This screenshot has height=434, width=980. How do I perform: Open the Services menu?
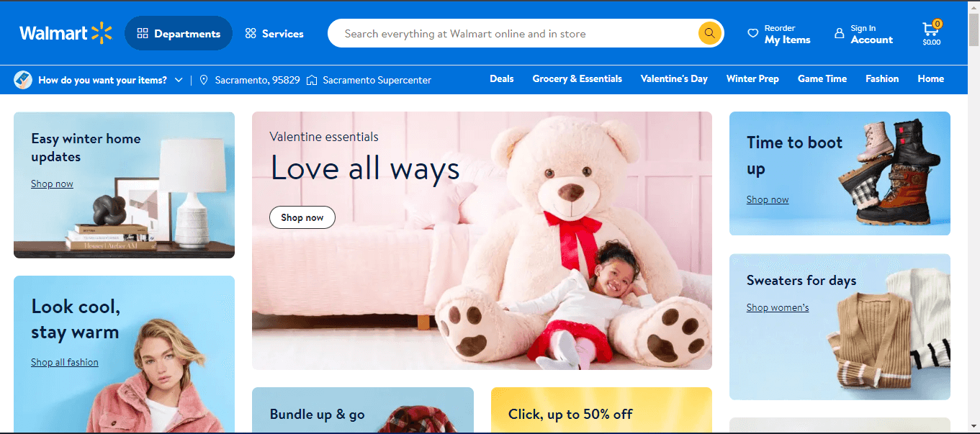click(x=274, y=33)
